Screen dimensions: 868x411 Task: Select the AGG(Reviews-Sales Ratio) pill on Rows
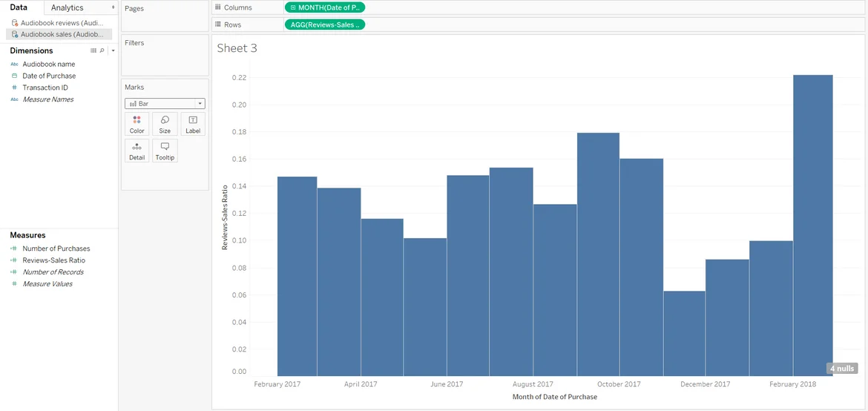[325, 24]
